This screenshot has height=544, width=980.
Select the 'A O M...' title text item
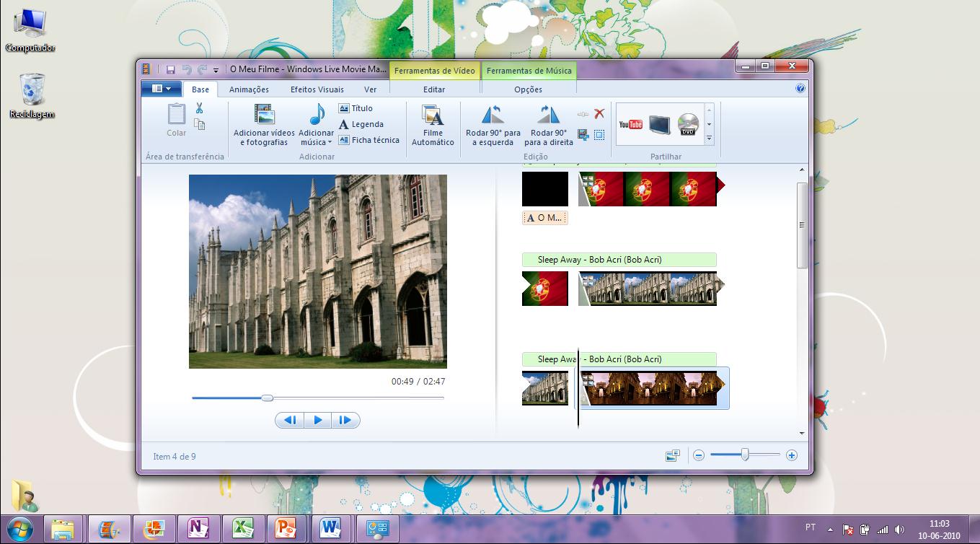pos(545,217)
